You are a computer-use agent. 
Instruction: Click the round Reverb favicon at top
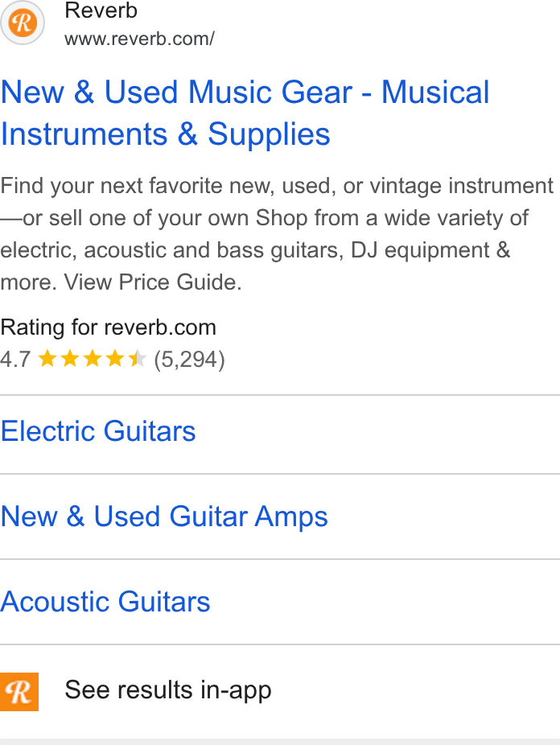point(23,23)
